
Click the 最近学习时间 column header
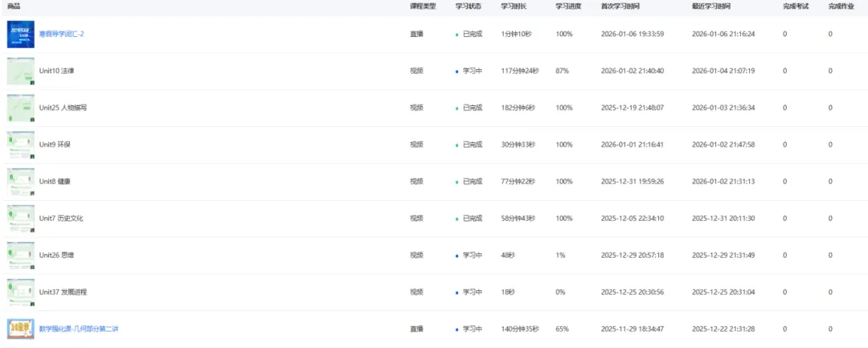(x=712, y=6)
